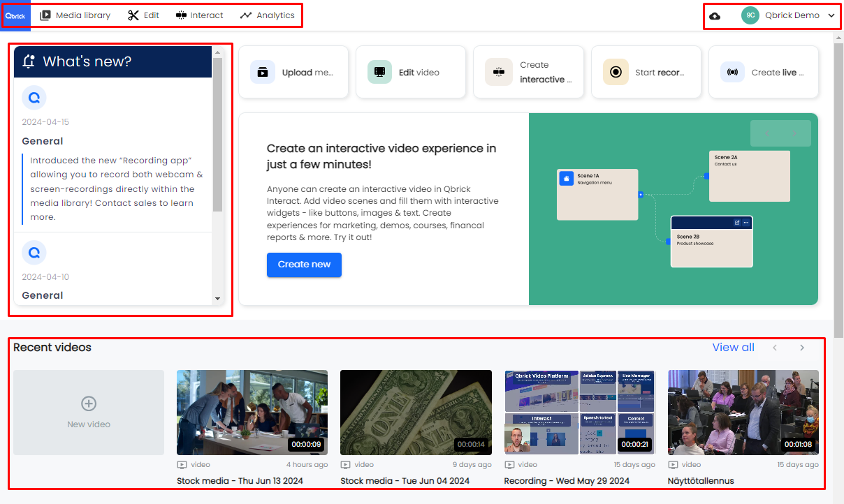Click the Create interactive widget icon
Viewport: 844px width, 504px height.
[x=498, y=72]
